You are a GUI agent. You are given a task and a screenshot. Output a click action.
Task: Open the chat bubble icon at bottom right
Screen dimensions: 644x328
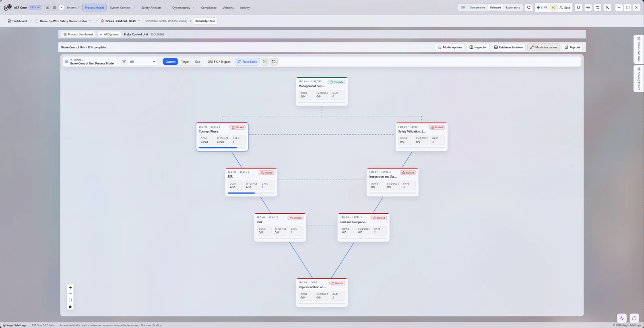click(x=634, y=318)
